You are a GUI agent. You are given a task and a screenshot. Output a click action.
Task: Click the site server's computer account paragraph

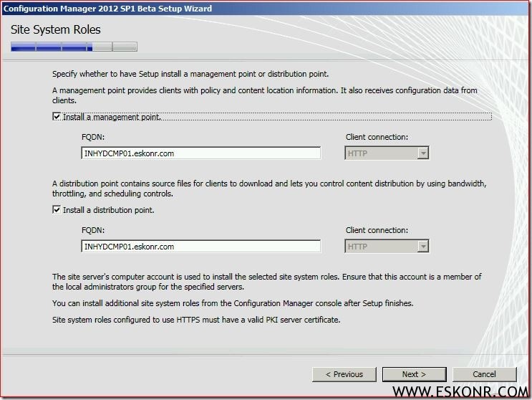(266, 282)
